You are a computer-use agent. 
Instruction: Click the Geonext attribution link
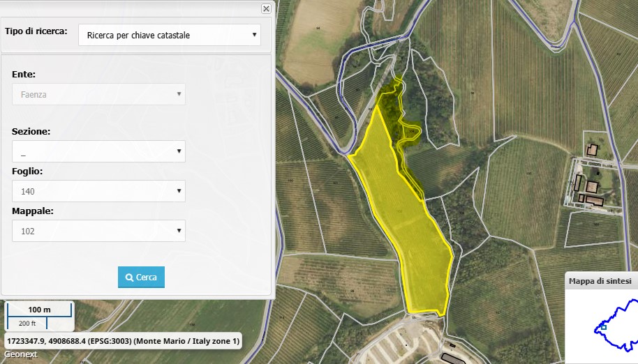tap(17, 355)
